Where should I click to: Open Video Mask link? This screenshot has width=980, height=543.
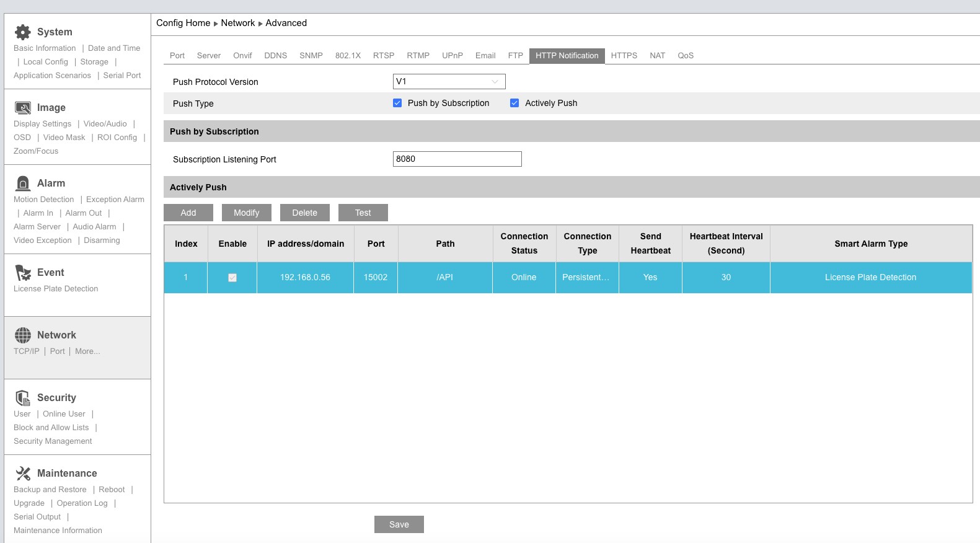64,137
